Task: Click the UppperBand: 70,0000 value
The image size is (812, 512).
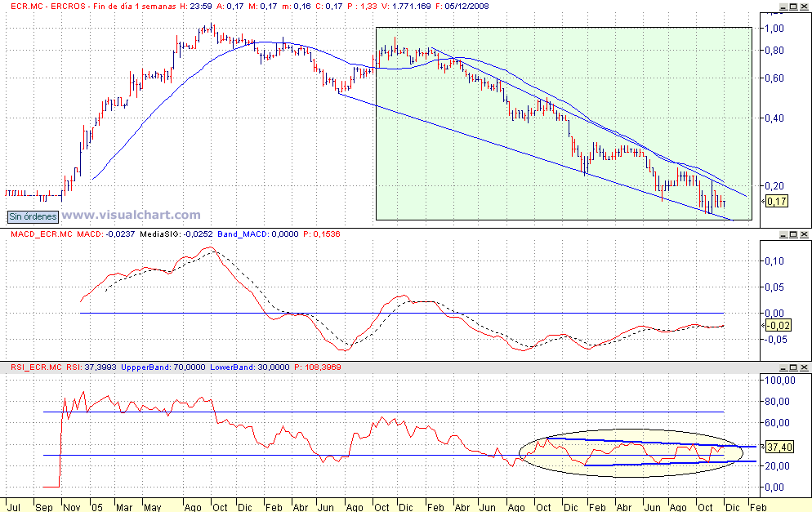Action: [x=163, y=367]
